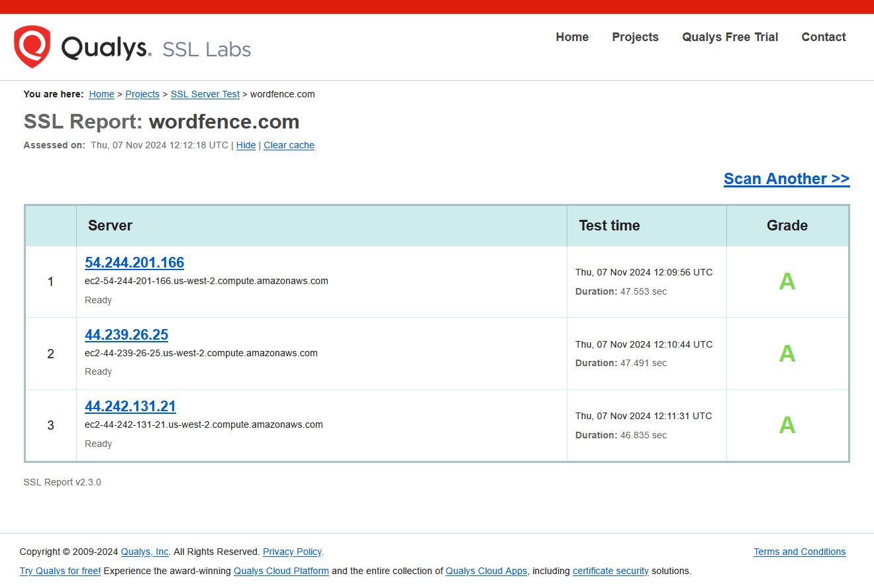Select Qualys Free Trial in the header
Screen dimensions: 874x588
coord(730,37)
